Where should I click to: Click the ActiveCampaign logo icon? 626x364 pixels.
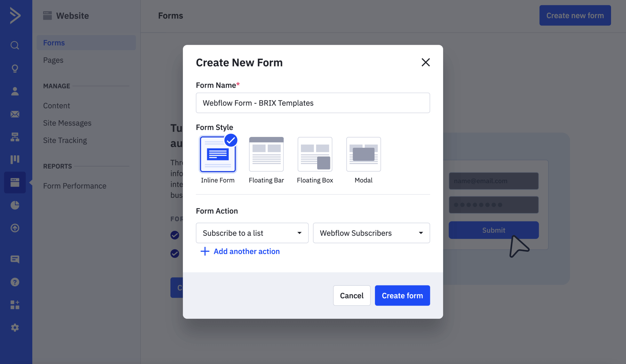[15, 16]
